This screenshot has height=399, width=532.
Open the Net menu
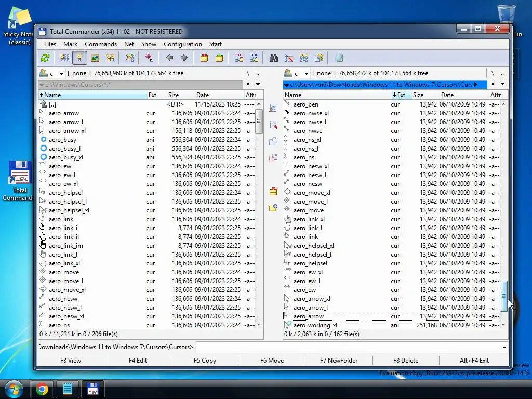(x=129, y=44)
